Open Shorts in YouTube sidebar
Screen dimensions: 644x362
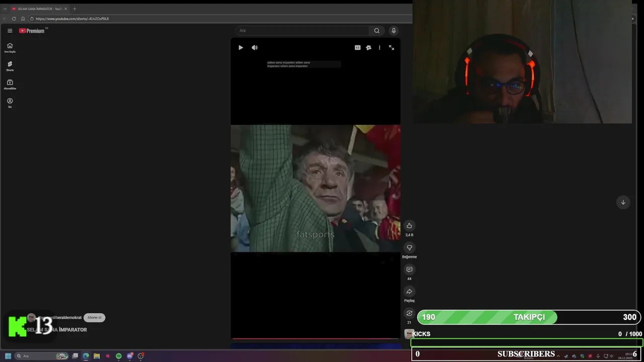[10, 66]
